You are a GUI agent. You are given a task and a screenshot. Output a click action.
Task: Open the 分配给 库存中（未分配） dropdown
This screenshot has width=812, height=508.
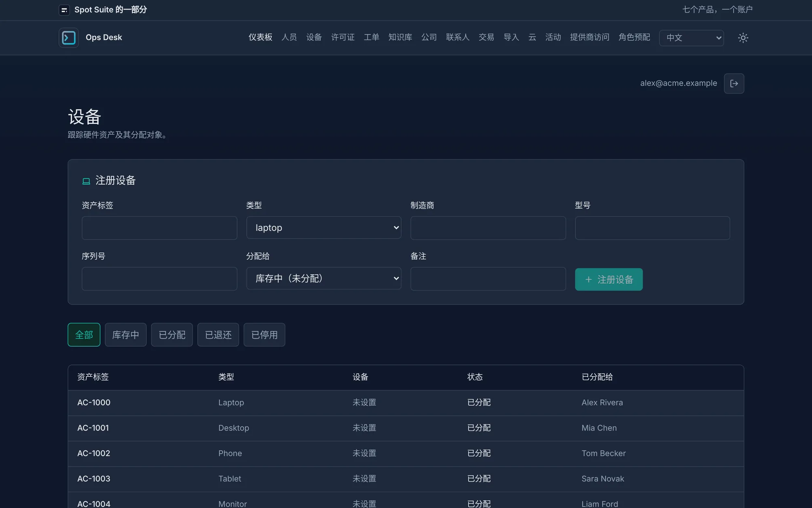point(324,278)
